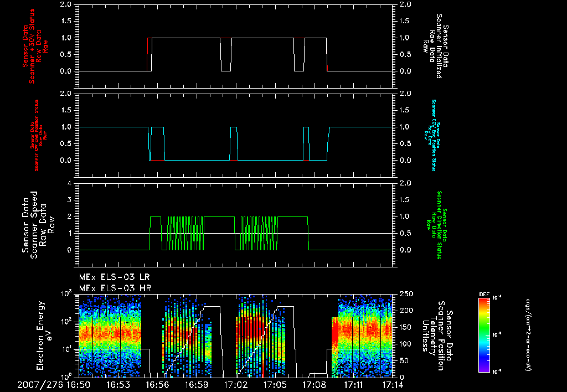Click the 10^-6 label on the color bar
The width and height of the screenshot is (567, 392).
(497, 372)
